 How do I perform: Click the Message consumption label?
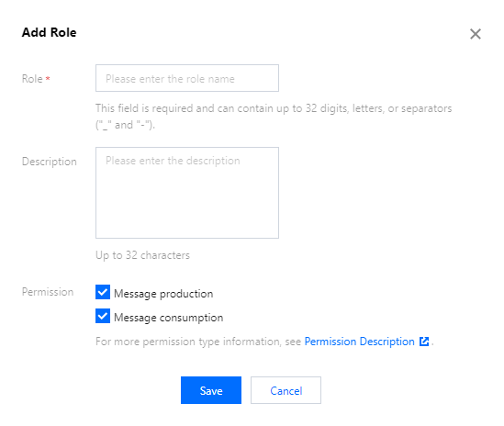168,318
